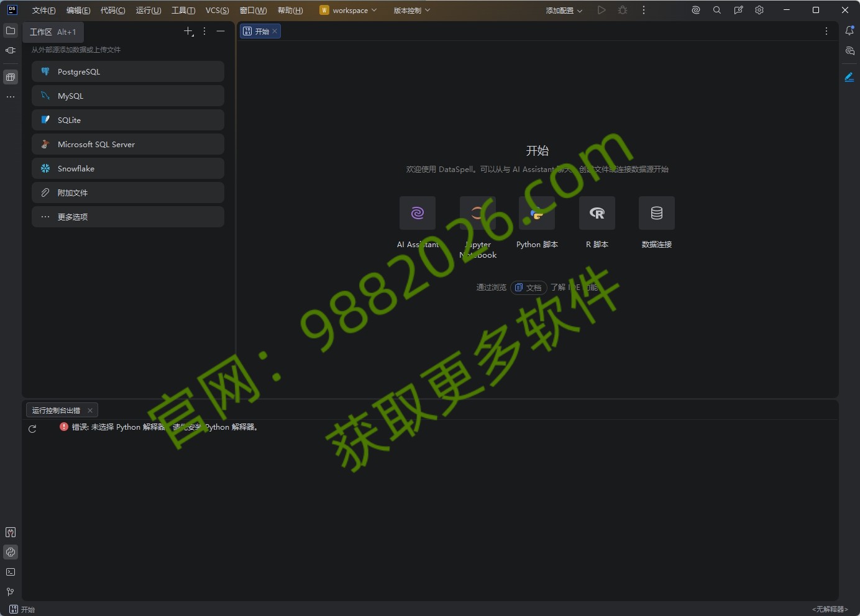Open the Terminal tool window icon
Image resolution: width=860 pixels, height=616 pixels.
coord(11,572)
